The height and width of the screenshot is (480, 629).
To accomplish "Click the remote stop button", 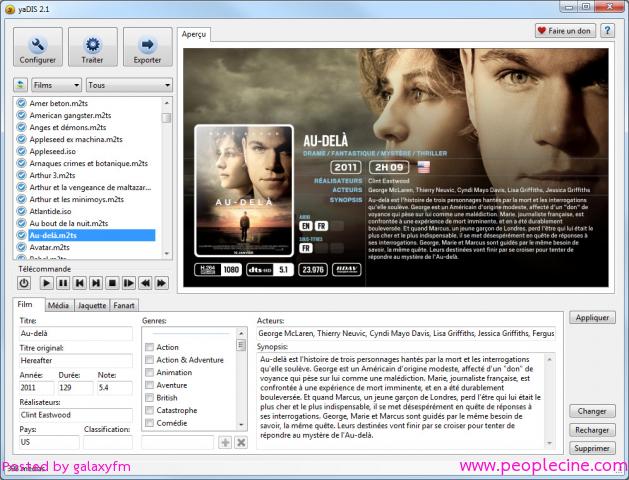I will tap(112, 283).
